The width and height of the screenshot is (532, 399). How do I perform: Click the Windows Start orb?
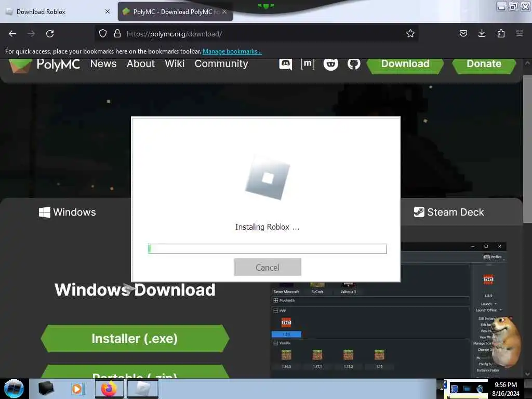coord(14,389)
